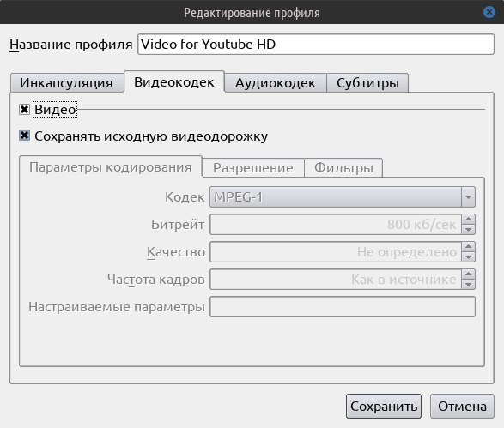Click the Качество label
The width and height of the screenshot is (504, 428).
tap(176, 252)
